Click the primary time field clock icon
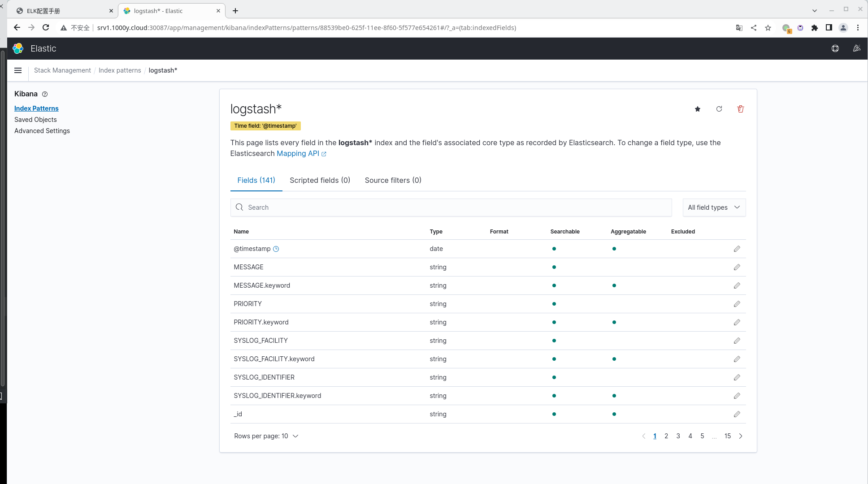 pos(276,249)
